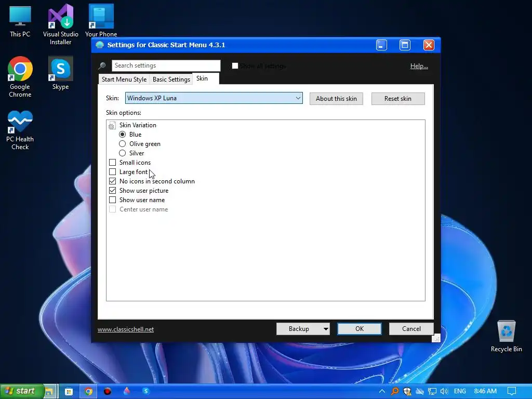Click the Search settings input field
Image resolution: width=532 pixels, height=399 pixels.
(166, 65)
